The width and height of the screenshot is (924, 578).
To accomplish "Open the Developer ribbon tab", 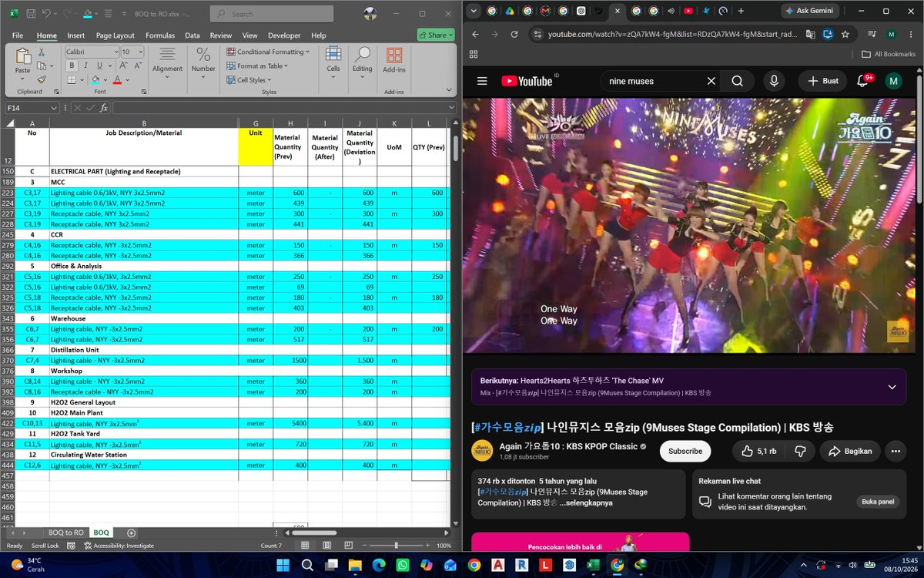I will tap(284, 35).
